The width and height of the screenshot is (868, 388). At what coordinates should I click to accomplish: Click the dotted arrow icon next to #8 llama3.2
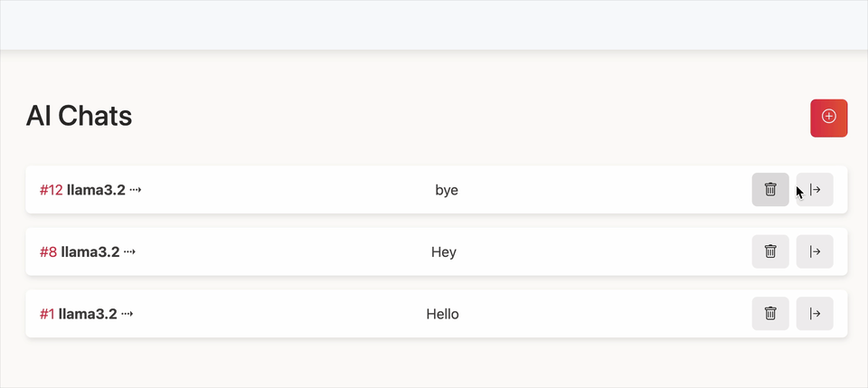129,251
